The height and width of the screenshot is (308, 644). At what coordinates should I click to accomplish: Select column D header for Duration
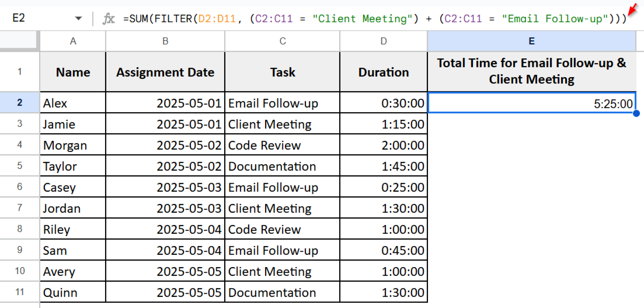[383, 41]
